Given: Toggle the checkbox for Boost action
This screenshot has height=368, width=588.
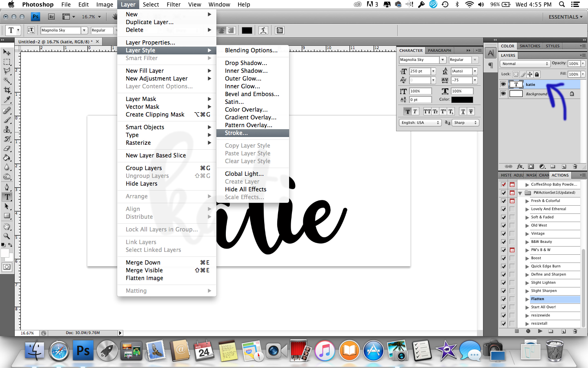Looking at the screenshot, I should pyautogui.click(x=503, y=258).
